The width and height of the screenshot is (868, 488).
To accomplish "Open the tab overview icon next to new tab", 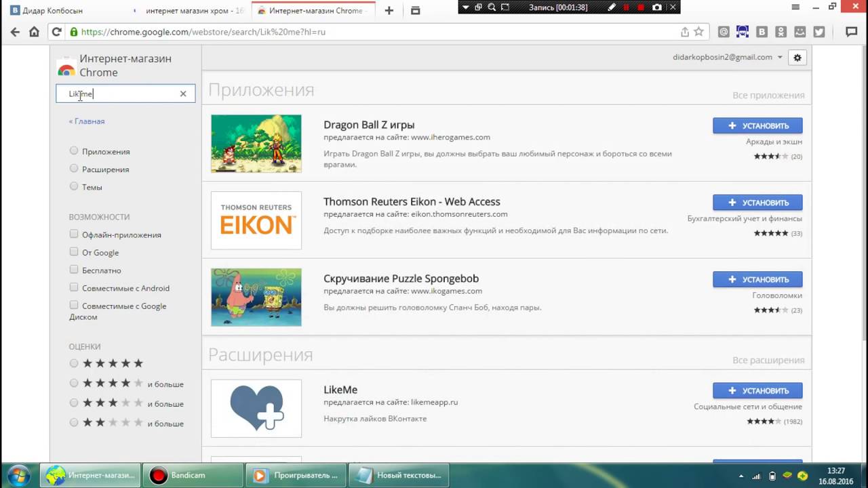I will click(416, 11).
